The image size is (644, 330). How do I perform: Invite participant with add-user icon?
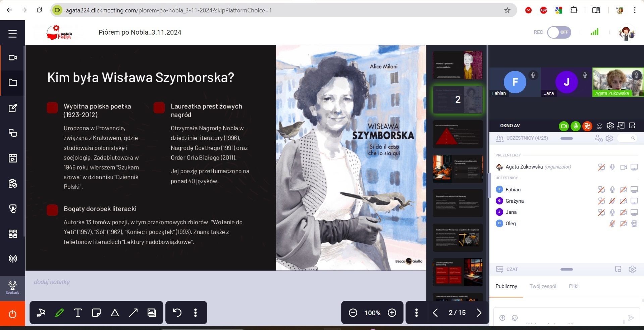point(599,138)
